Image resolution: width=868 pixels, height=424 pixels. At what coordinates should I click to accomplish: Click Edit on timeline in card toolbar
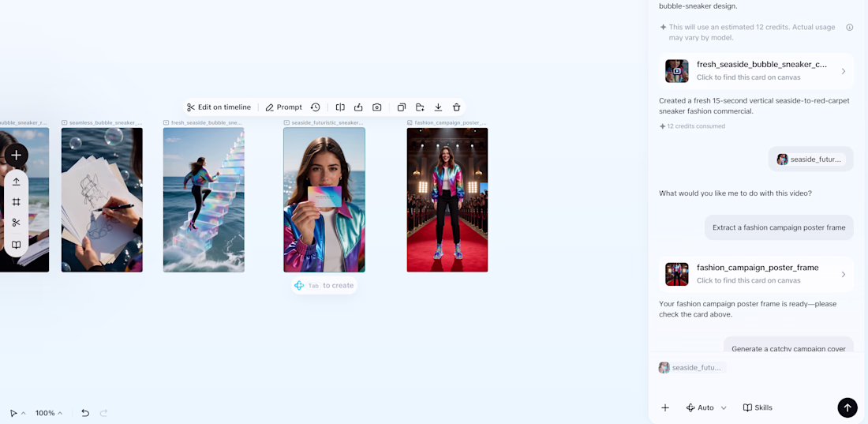point(219,107)
